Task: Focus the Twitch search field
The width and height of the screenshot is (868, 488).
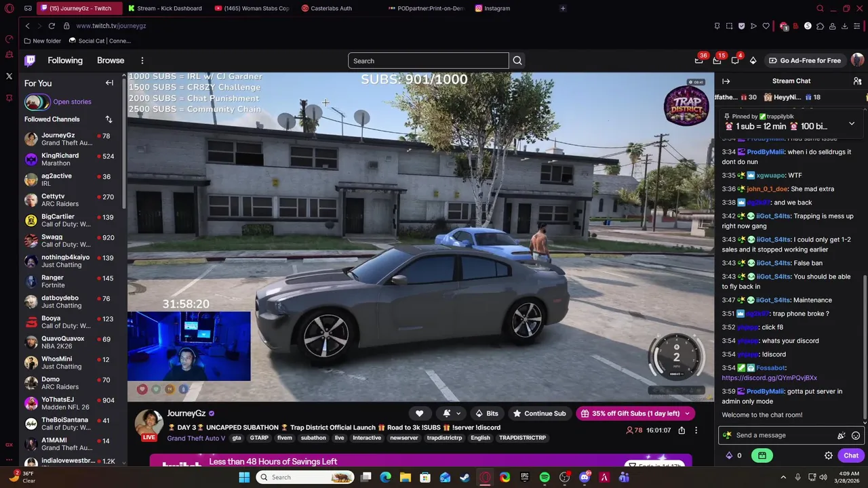Action: (429, 60)
